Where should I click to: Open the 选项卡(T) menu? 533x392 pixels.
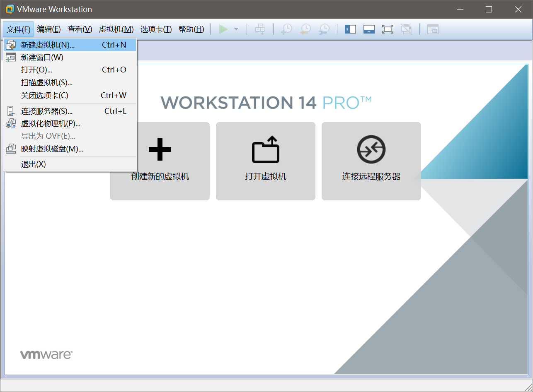[156, 29]
